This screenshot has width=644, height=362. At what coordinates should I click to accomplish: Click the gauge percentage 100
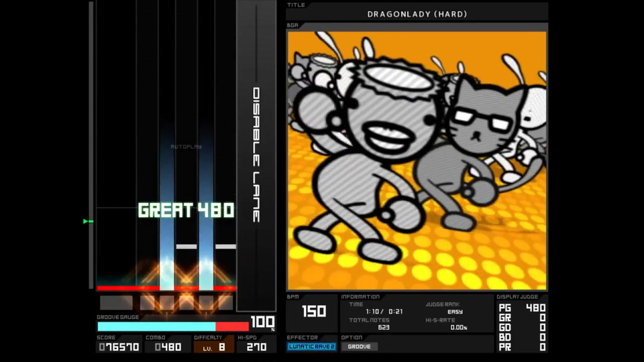point(262,322)
